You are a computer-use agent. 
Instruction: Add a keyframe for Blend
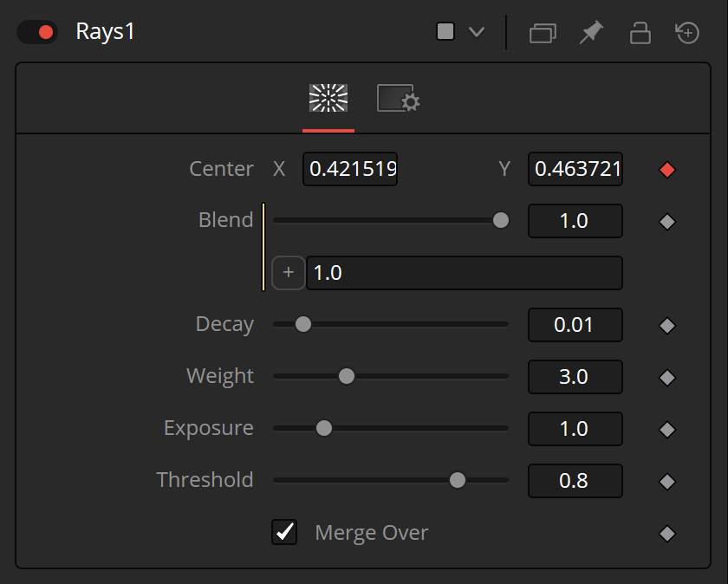point(667,222)
